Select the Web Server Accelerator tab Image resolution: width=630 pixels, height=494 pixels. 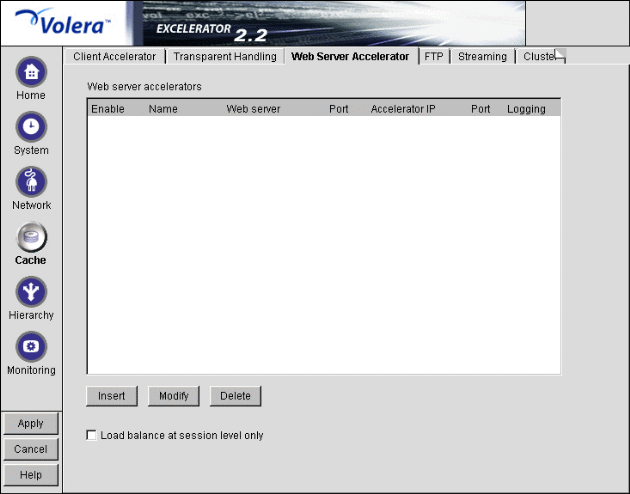(x=350, y=57)
